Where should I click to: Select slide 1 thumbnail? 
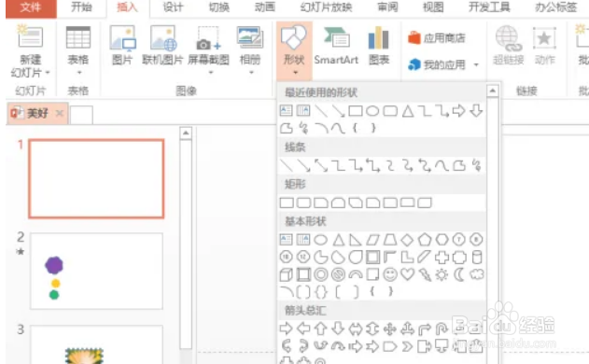tap(96, 178)
